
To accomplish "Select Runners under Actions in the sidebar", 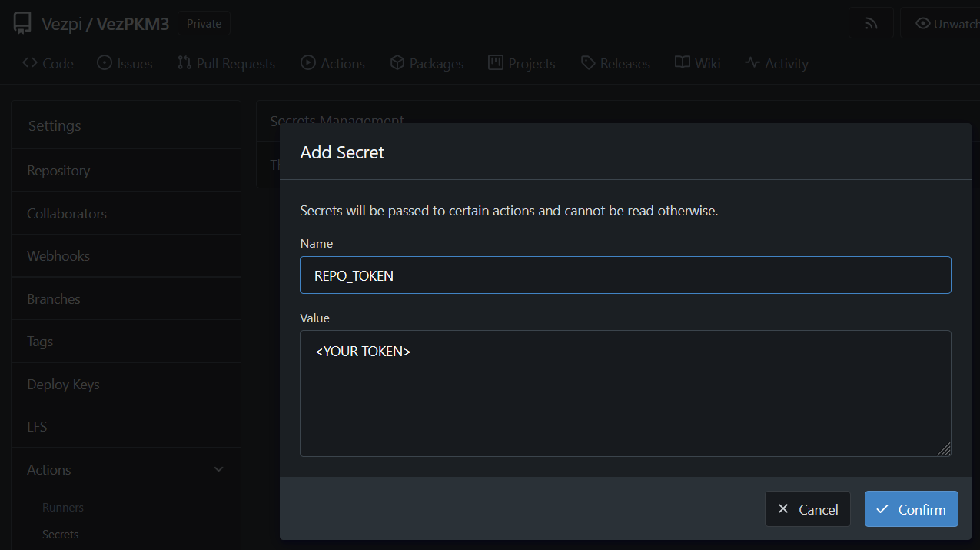I will point(63,508).
